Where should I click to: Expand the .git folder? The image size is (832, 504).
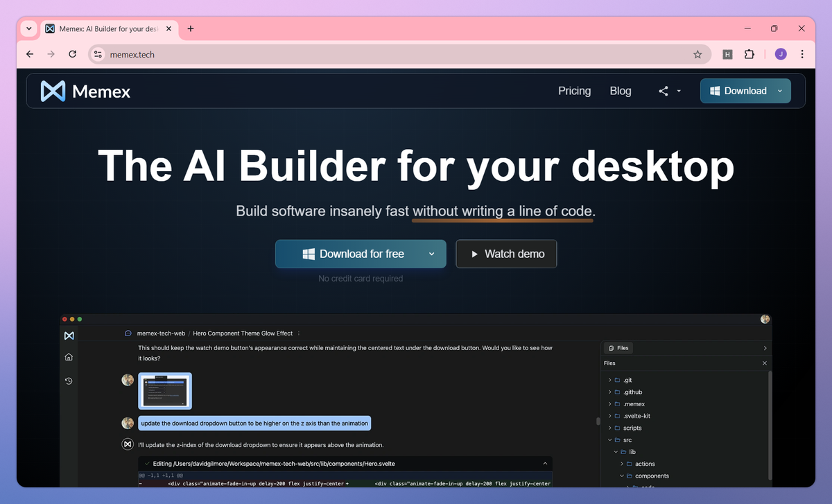(609, 380)
